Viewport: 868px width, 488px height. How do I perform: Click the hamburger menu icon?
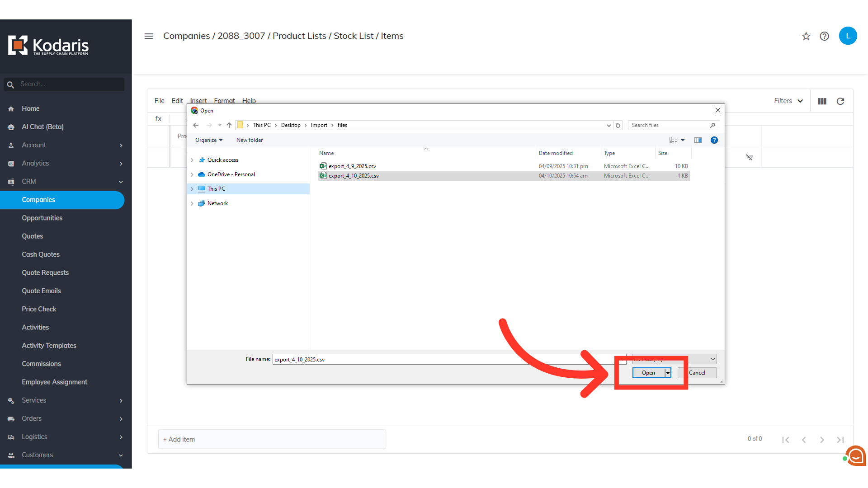point(148,36)
